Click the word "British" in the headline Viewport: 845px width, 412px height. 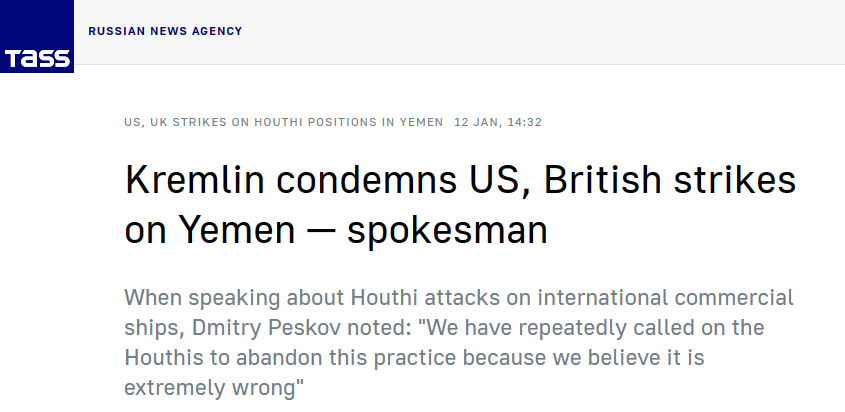[602, 180]
